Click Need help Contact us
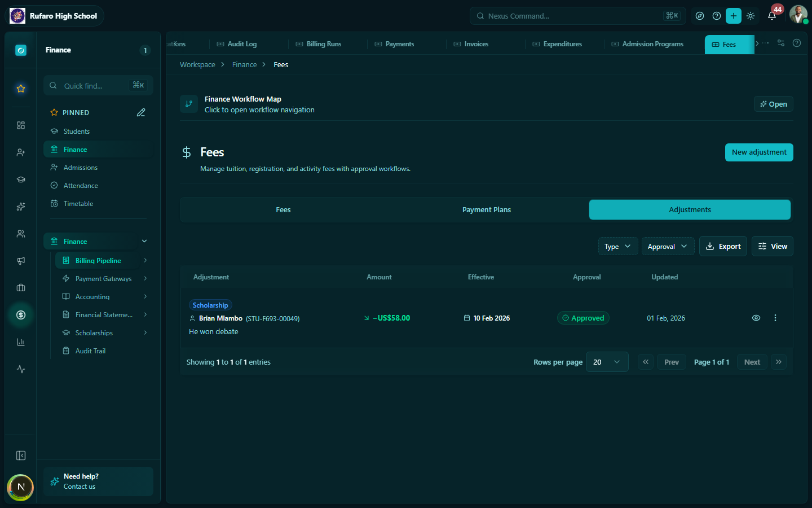 click(98, 481)
